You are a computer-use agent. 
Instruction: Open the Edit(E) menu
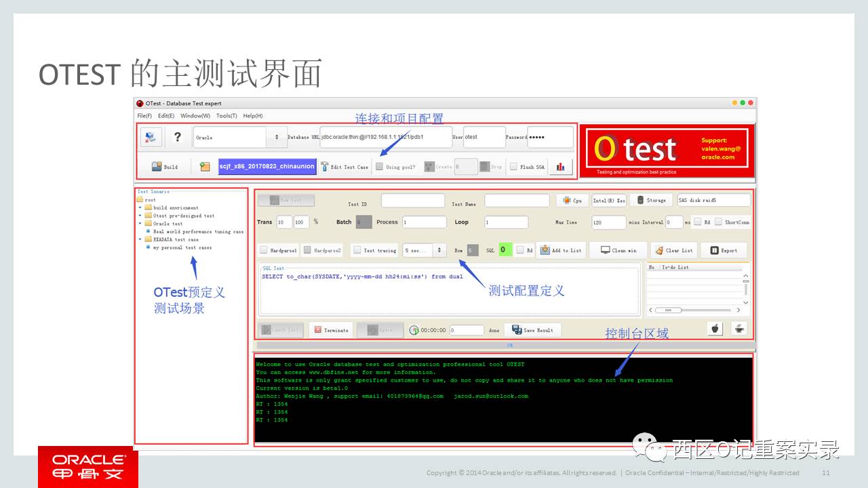point(166,116)
